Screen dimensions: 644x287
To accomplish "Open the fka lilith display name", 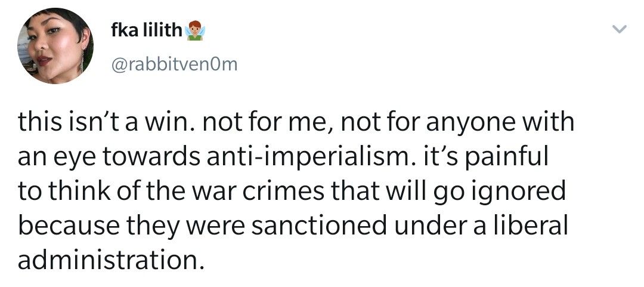I will 145,30.
